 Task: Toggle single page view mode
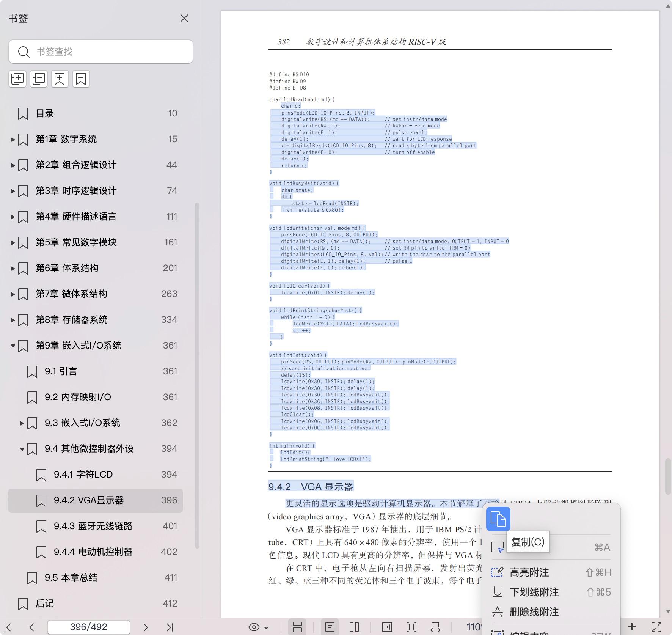tap(330, 627)
